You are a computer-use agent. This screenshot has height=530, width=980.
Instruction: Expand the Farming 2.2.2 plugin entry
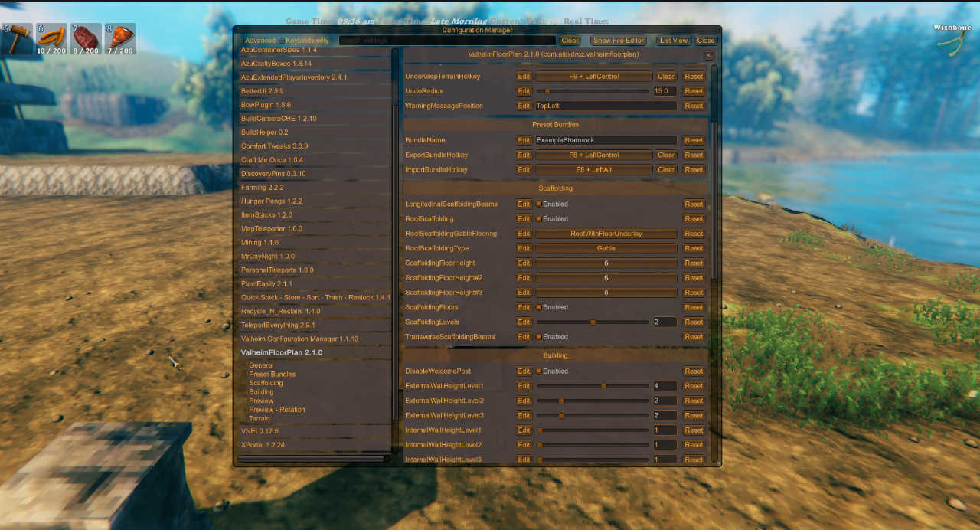[314, 188]
